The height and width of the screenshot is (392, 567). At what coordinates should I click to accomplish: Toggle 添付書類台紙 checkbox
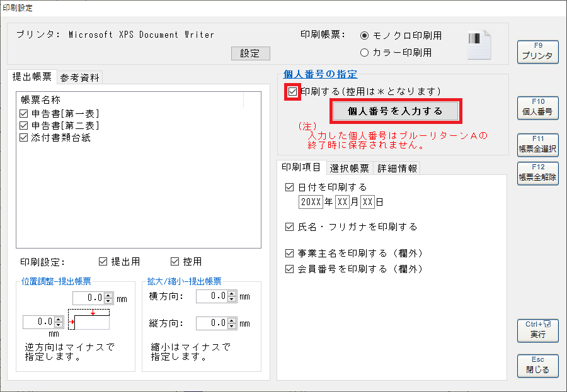point(23,138)
